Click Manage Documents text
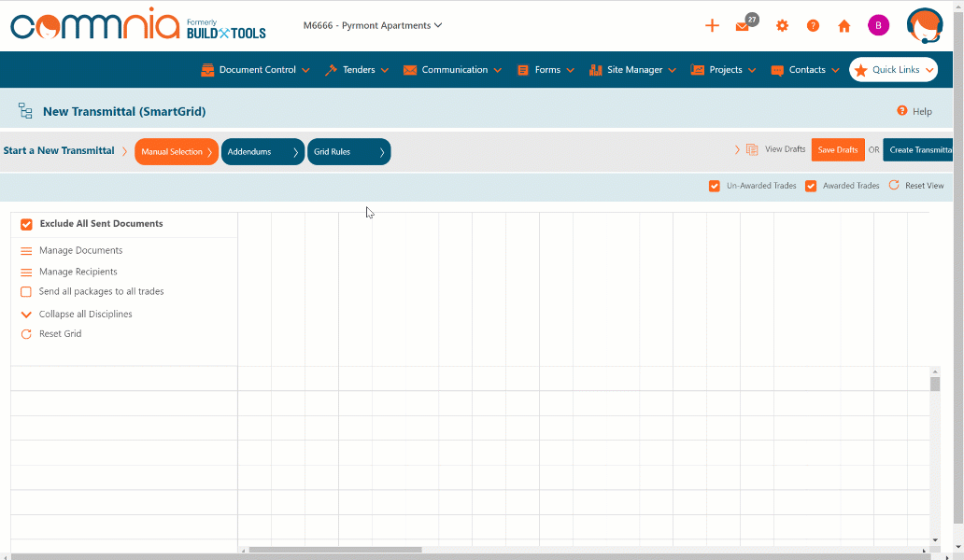Viewport: 964px width, 560px height. tap(80, 250)
